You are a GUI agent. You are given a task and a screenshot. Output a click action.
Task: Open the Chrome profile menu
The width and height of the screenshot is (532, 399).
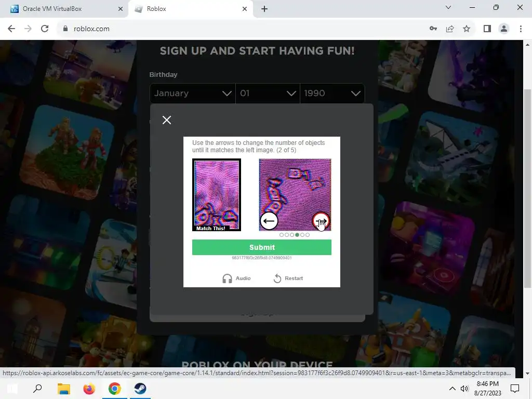pyautogui.click(x=504, y=29)
